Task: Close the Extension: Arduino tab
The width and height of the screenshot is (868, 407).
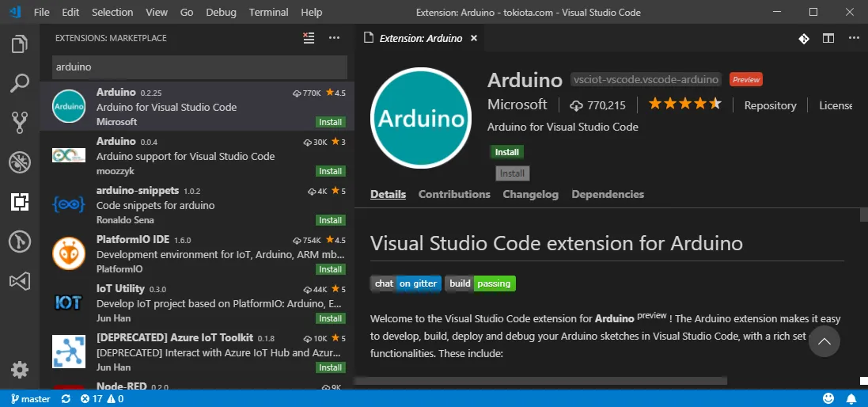Action: pyautogui.click(x=473, y=38)
